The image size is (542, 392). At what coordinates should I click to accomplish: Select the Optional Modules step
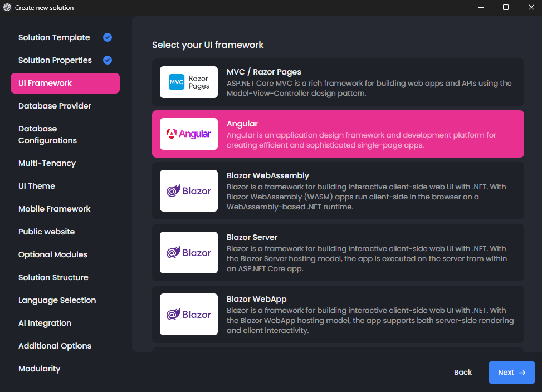[53, 254]
